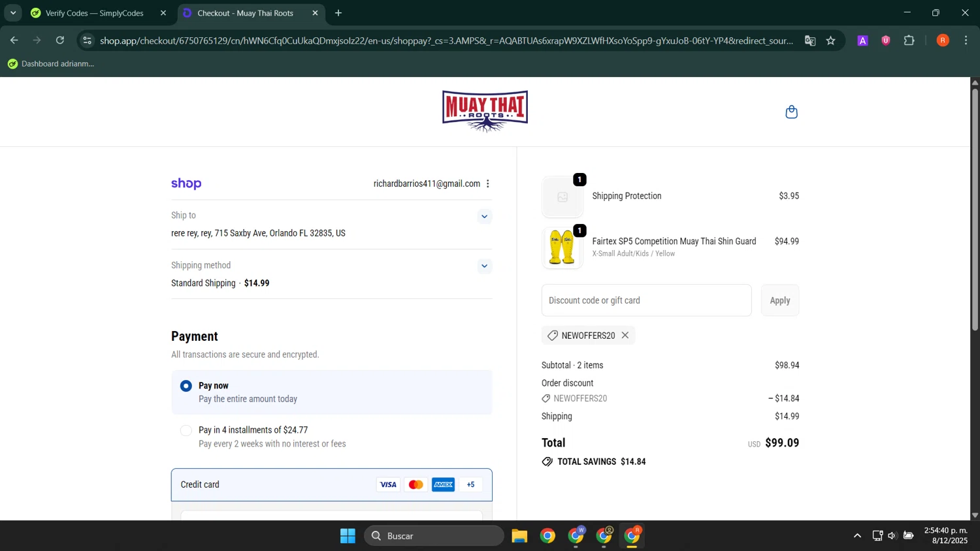
Task: Click the Muay Thai Roots logo
Action: coord(485,112)
